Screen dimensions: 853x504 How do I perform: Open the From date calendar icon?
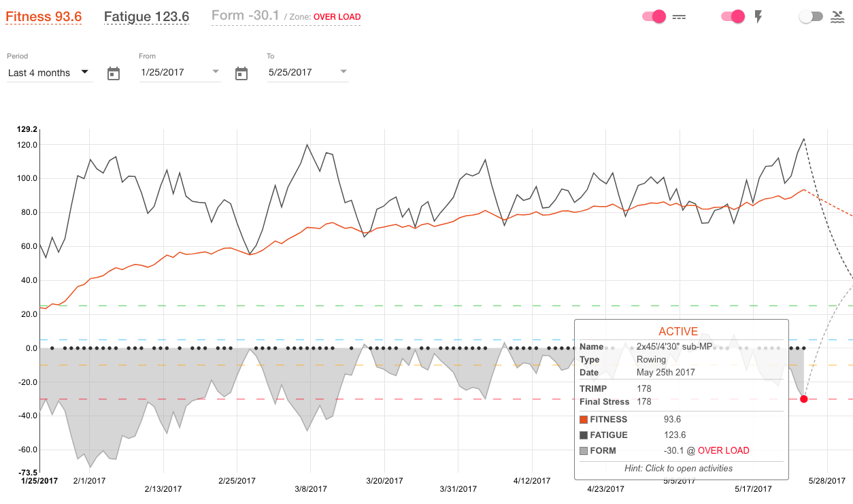pos(114,73)
